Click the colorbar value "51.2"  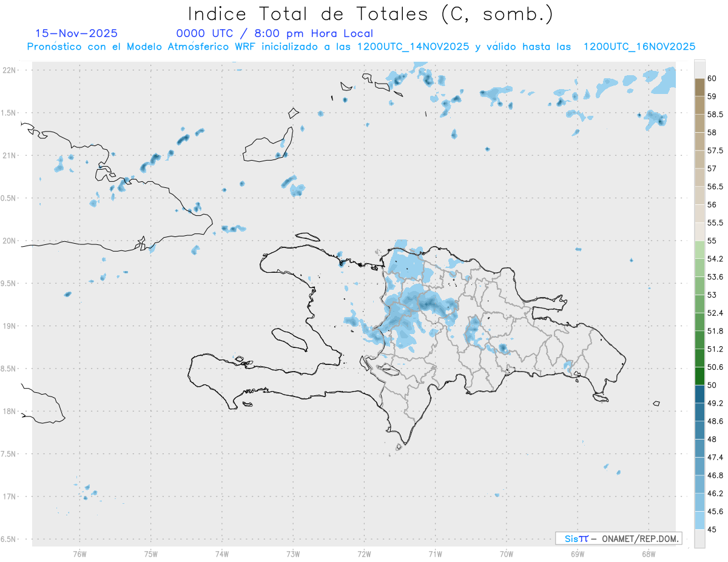715,349
